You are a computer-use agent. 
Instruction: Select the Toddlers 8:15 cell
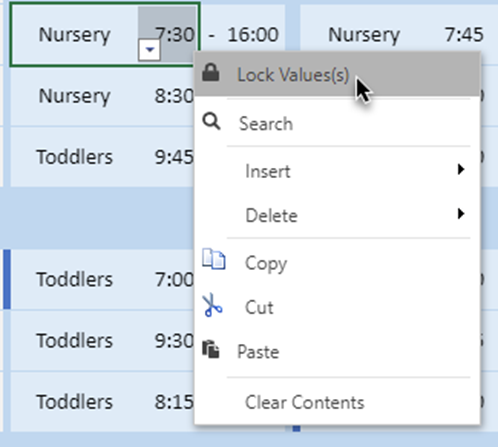point(103,402)
